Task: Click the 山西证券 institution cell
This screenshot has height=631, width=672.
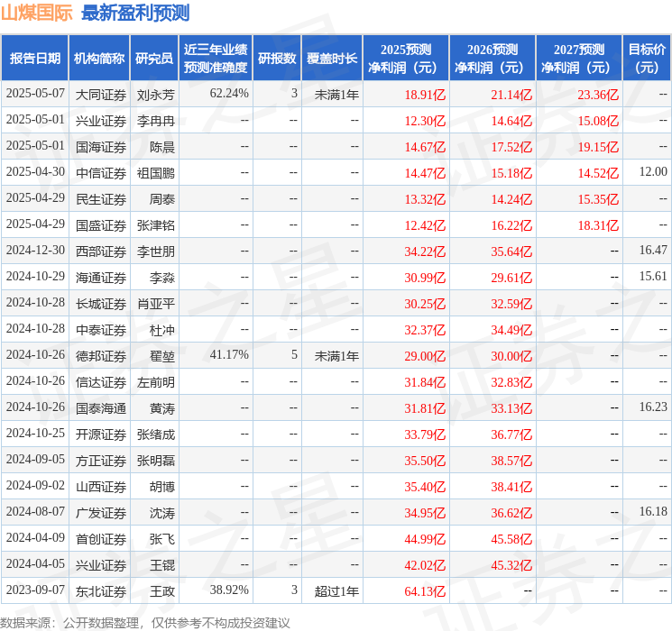Action: [x=101, y=487]
